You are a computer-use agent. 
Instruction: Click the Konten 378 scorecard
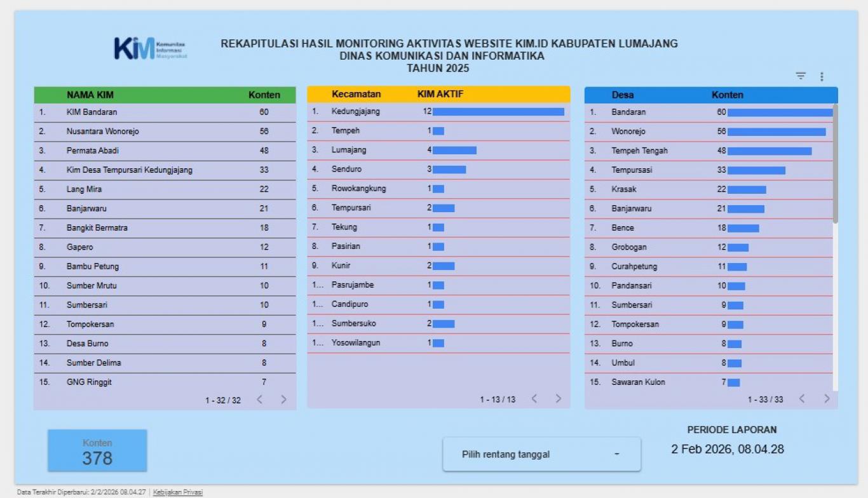click(97, 451)
